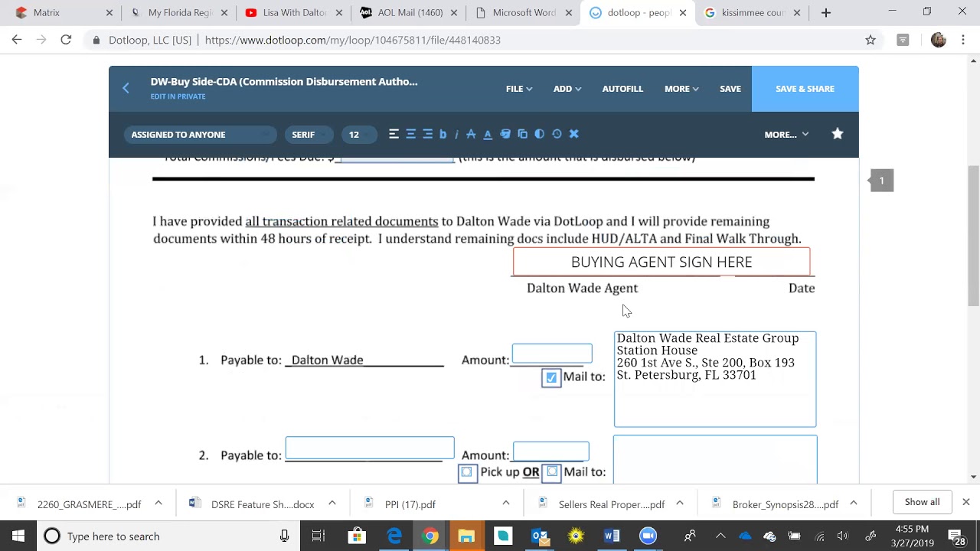Switch to the Lisa With Dalton YouTube tab
Viewport: 980px width, 551px height.
click(295, 13)
